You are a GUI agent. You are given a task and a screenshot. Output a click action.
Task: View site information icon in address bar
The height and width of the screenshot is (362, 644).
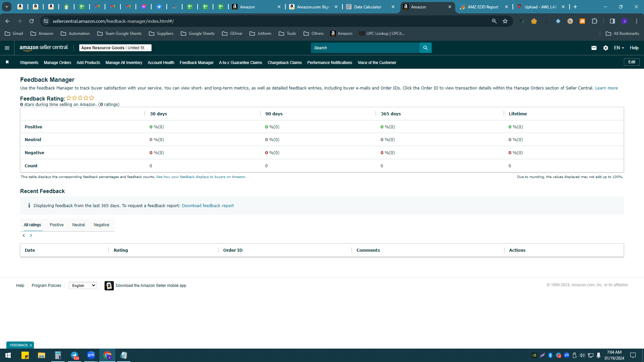tap(46, 21)
